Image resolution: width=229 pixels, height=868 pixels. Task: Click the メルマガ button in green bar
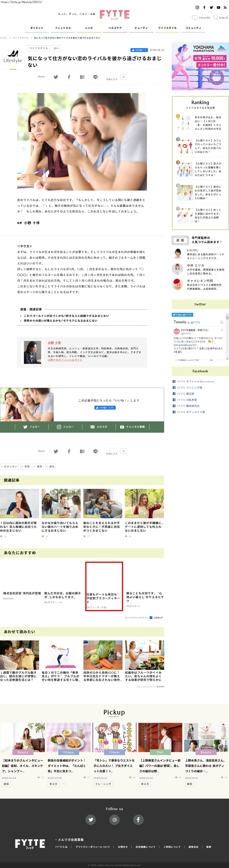tap(99, 427)
